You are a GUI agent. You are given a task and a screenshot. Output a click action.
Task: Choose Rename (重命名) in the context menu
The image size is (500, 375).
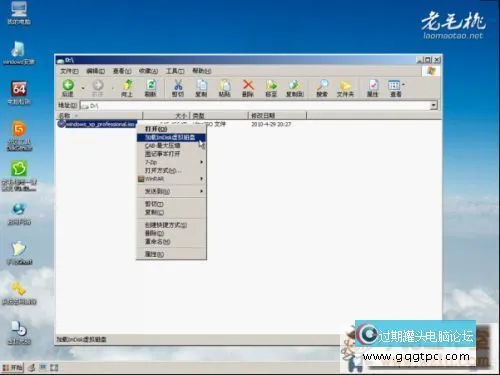click(171, 242)
